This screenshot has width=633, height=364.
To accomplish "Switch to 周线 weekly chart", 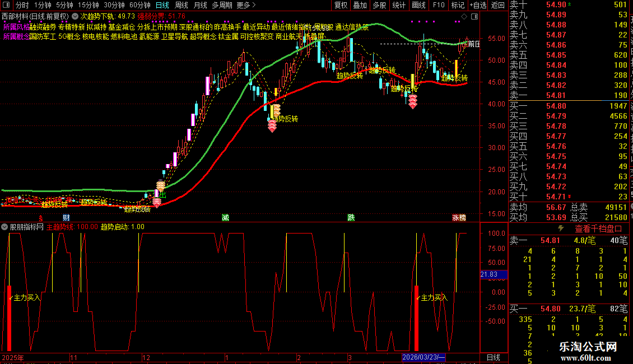I will tap(181, 5).
